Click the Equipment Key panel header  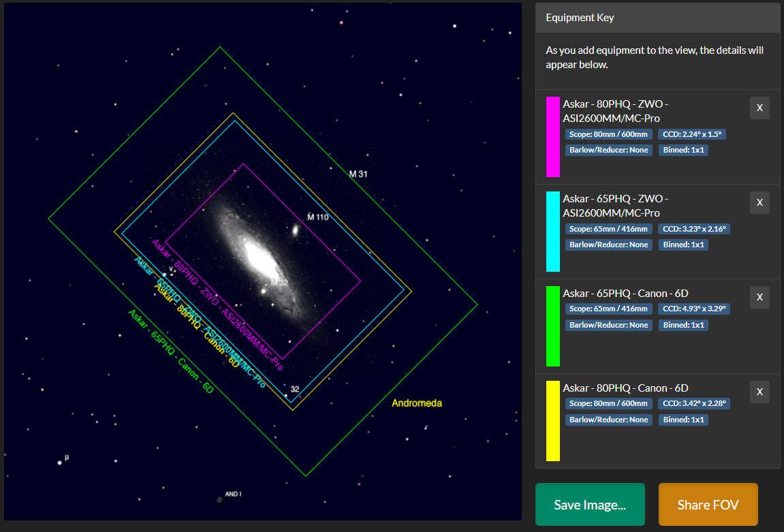click(x=657, y=18)
